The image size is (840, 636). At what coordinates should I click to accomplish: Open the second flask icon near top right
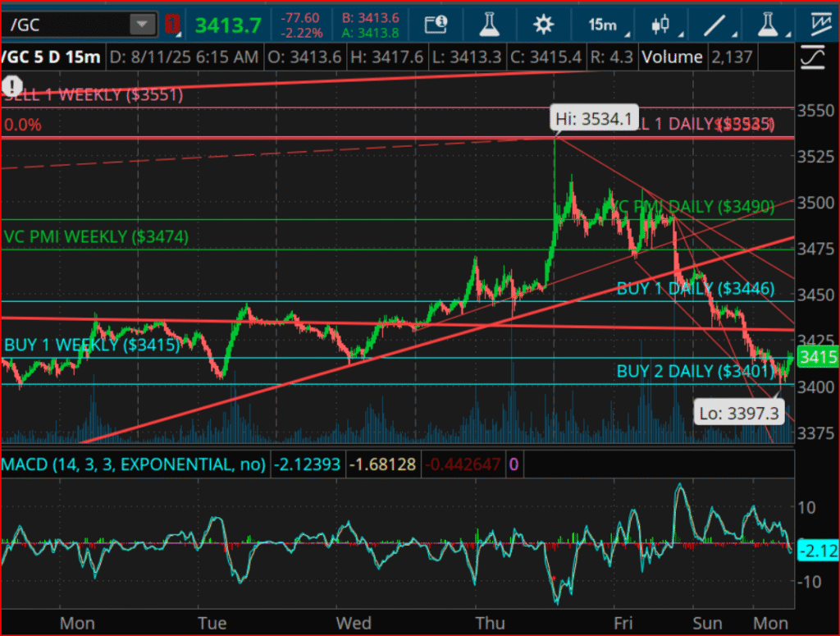[766, 24]
